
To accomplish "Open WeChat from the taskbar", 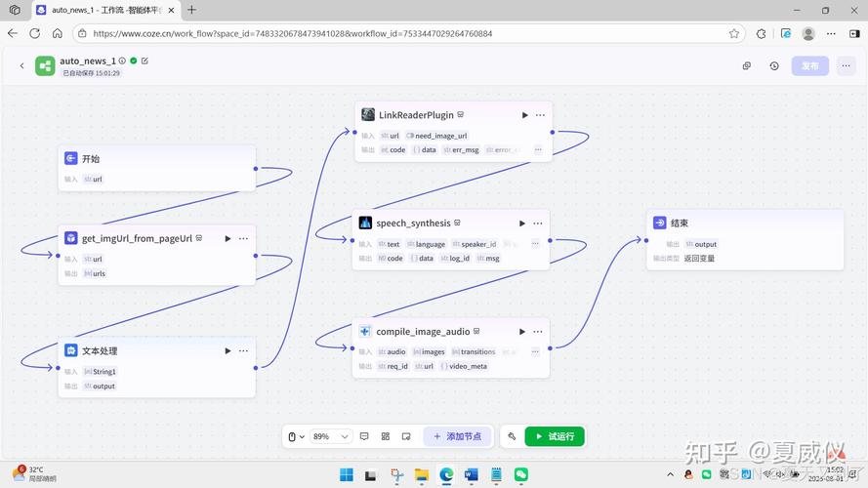I will pyautogui.click(x=521, y=474).
